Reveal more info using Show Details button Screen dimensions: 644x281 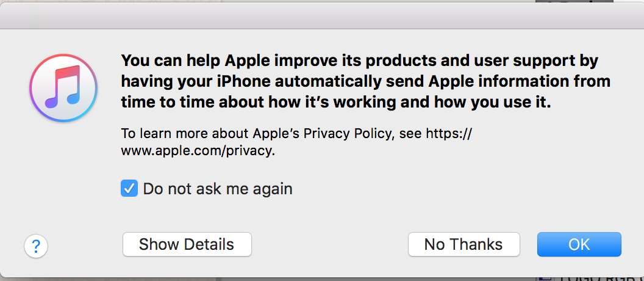187,244
